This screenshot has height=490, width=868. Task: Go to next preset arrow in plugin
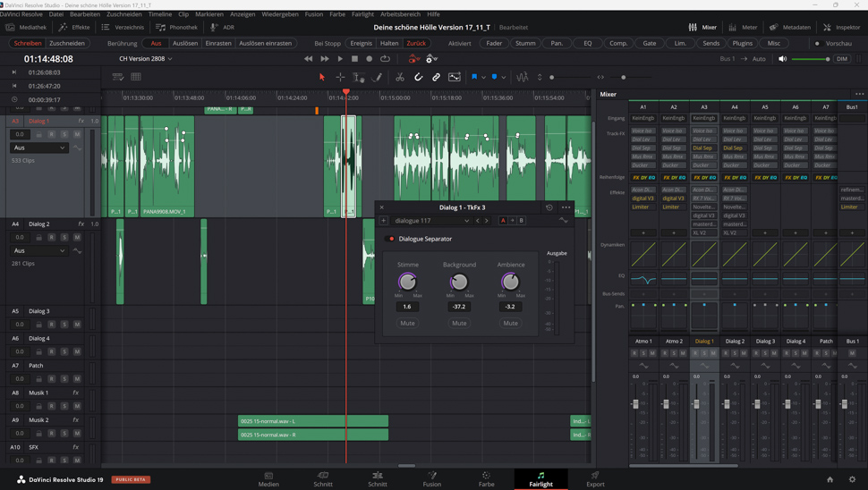tap(487, 221)
